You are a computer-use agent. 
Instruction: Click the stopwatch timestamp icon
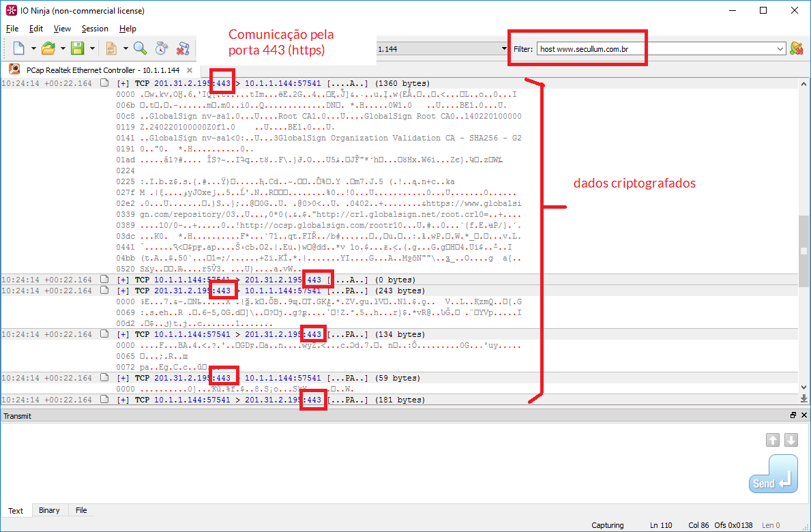pyautogui.click(x=161, y=48)
